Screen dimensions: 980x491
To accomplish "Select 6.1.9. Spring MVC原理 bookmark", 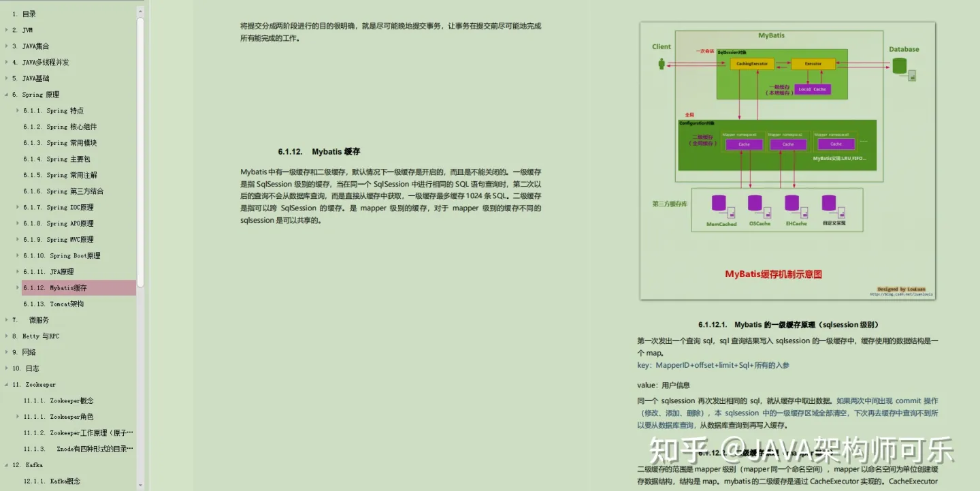I will (59, 240).
